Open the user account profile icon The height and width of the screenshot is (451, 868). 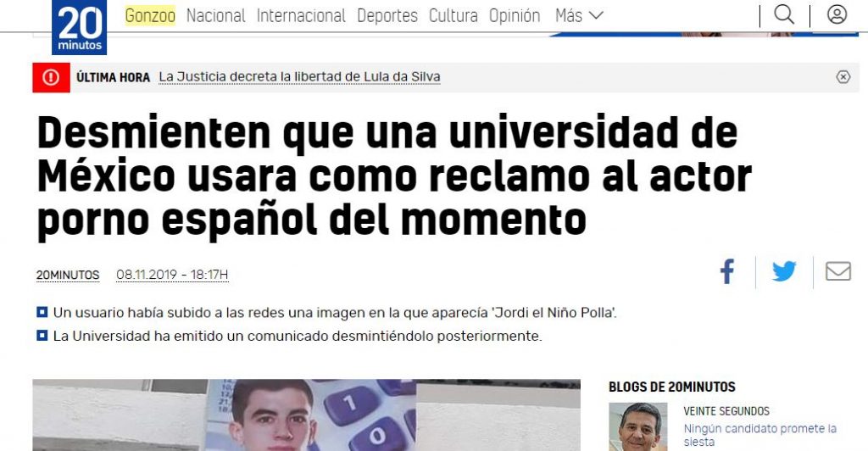(x=837, y=15)
